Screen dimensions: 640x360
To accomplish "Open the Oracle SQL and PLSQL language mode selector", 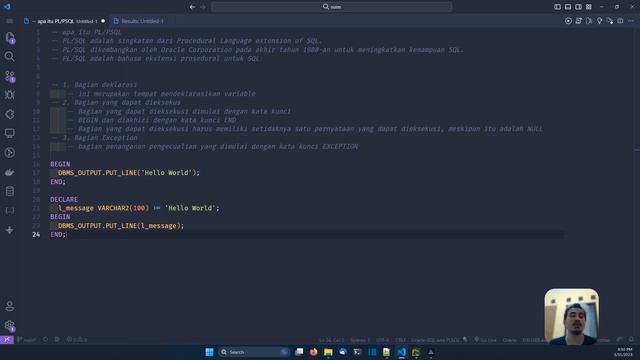I will coord(435,340).
